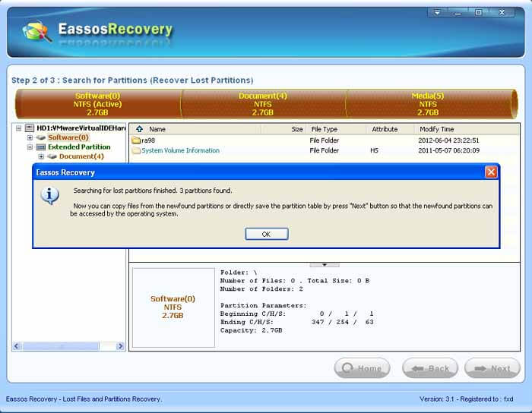Viewport: 532px width, 413px height.
Task: Select the Media(5) partition bar segment
Action: click(428, 104)
